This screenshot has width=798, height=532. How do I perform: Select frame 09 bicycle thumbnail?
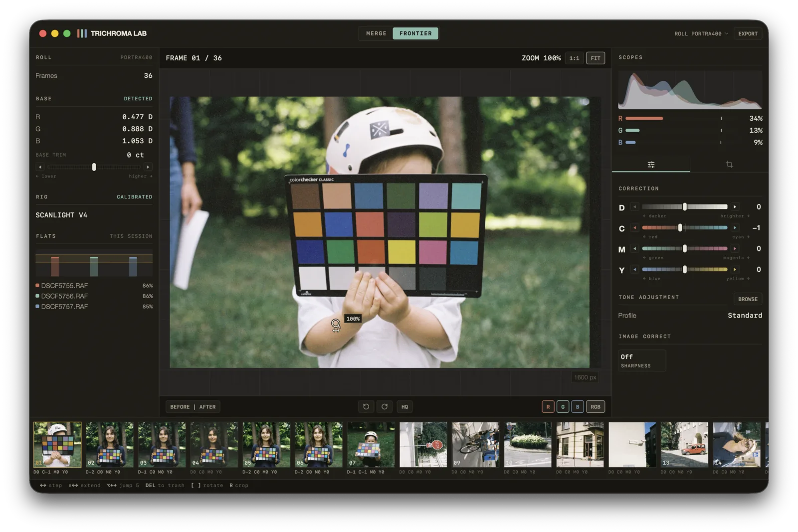[x=476, y=445]
